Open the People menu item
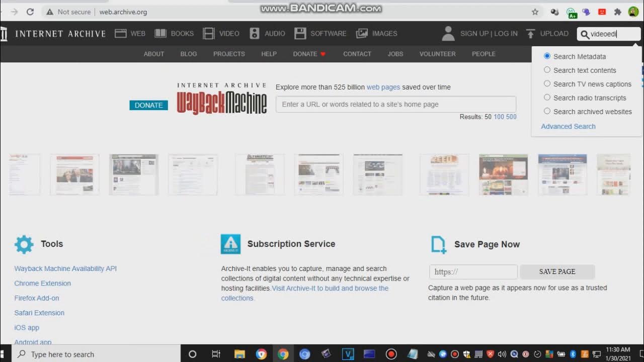 484,54
